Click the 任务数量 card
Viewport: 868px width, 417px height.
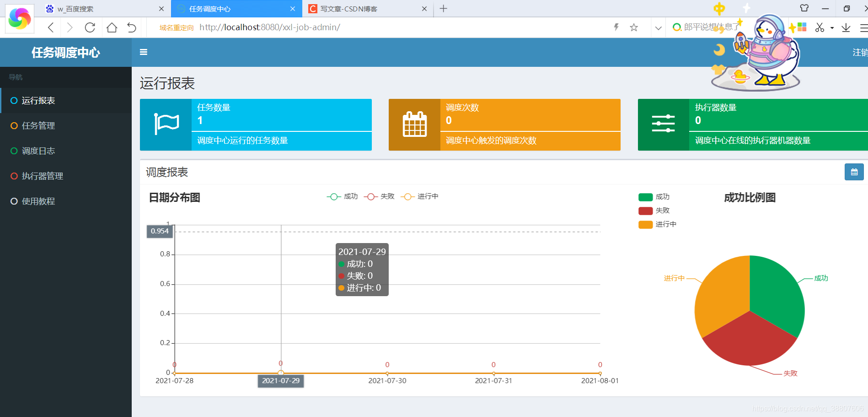coord(256,125)
